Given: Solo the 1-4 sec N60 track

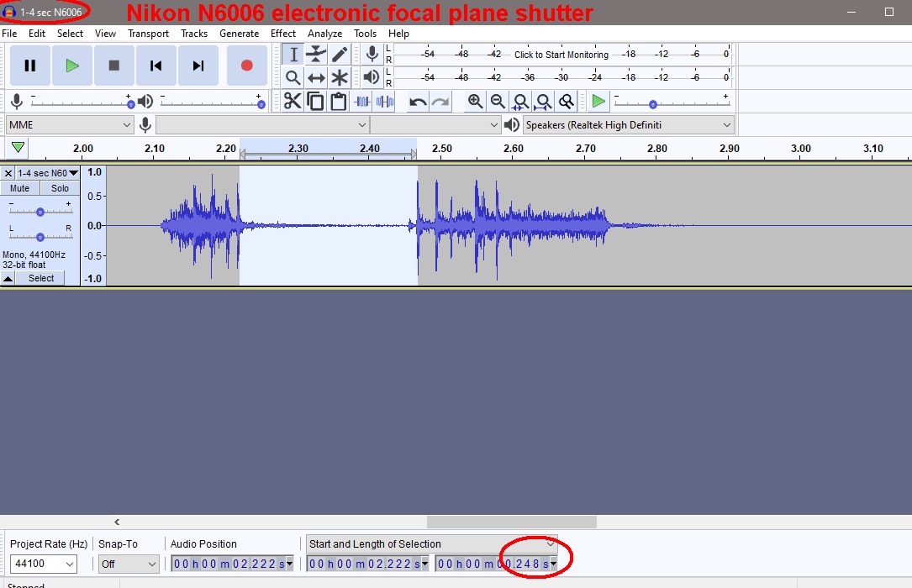Looking at the screenshot, I should click(60, 188).
